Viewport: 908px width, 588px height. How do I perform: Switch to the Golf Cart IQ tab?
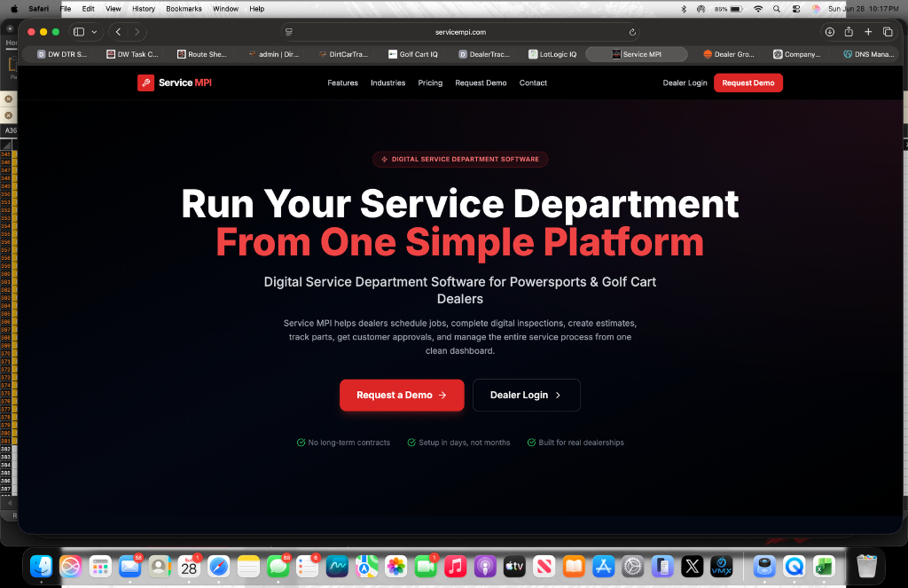tap(413, 54)
